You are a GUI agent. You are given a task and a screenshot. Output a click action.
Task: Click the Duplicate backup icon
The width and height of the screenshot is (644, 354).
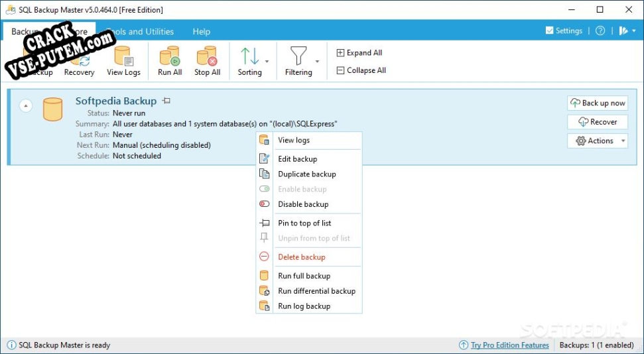264,174
